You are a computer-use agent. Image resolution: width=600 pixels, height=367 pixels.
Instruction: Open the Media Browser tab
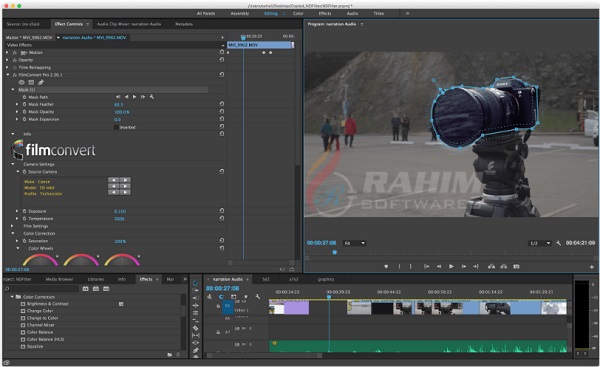[59, 279]
